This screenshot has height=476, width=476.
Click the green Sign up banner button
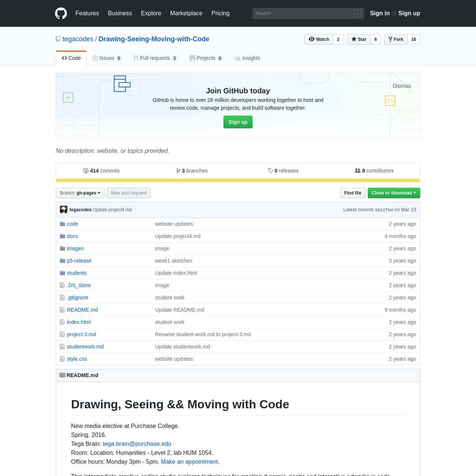coord(238,122)
